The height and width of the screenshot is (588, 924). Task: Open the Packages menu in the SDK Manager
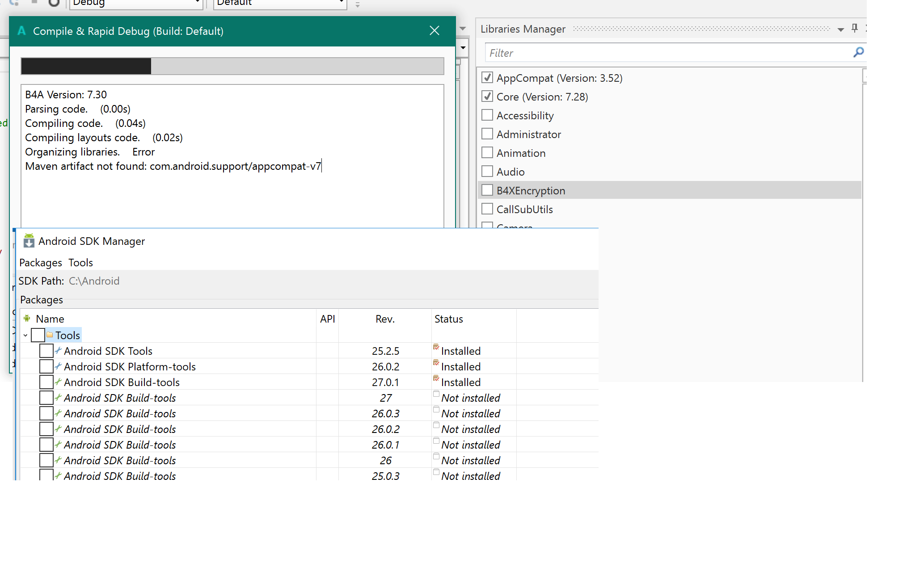tap(41, 263)
